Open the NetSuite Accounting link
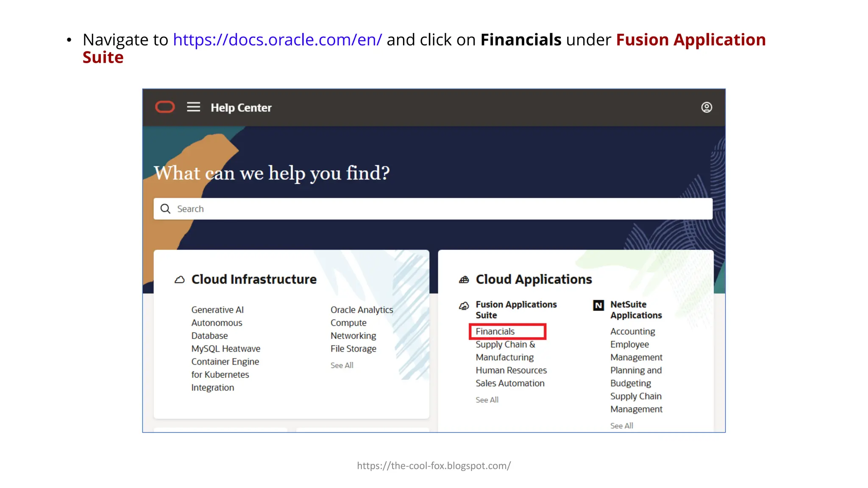 pos(632,331)
